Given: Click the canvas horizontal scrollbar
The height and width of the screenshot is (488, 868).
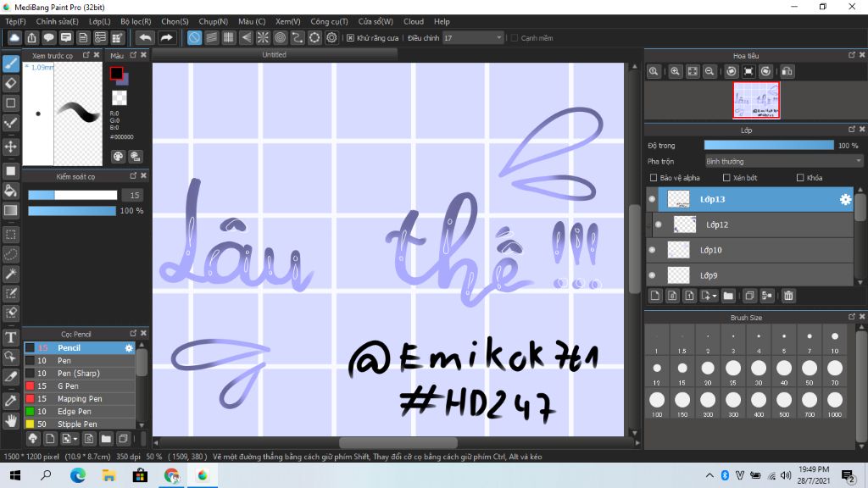Looking at the screenshot, I should point(398,442).
